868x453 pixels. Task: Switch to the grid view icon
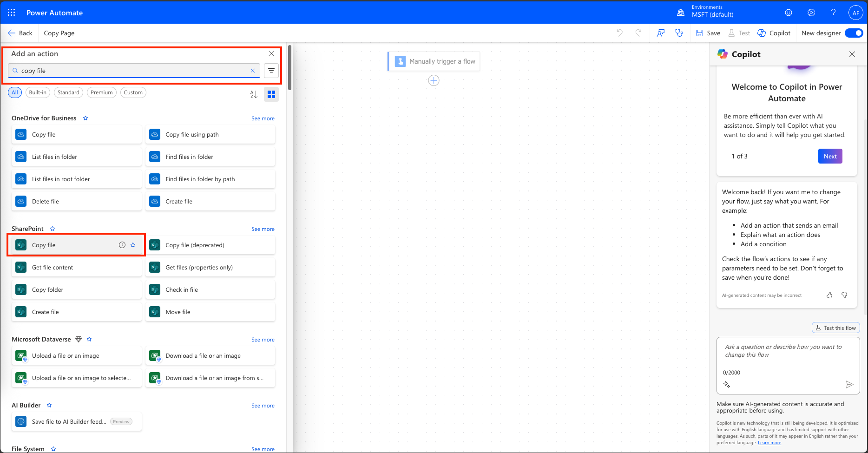coord(271,94)
